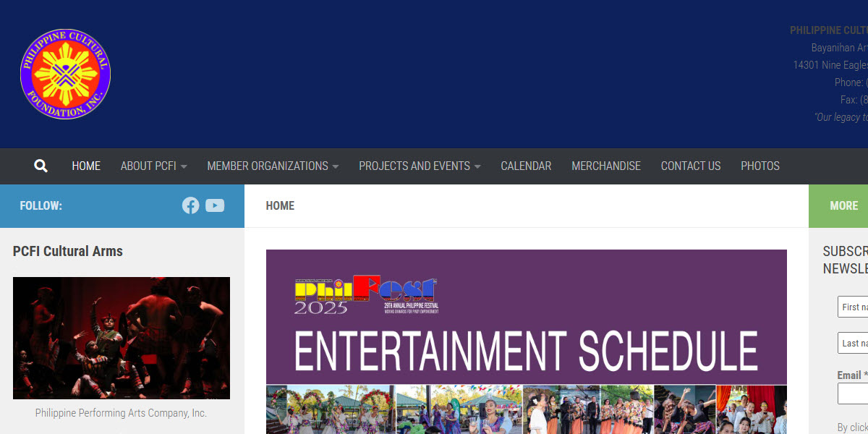868x434 pixels.
Task: Click the Philippine Cultural Foundation logo
Action: click(x=65, y=73)
